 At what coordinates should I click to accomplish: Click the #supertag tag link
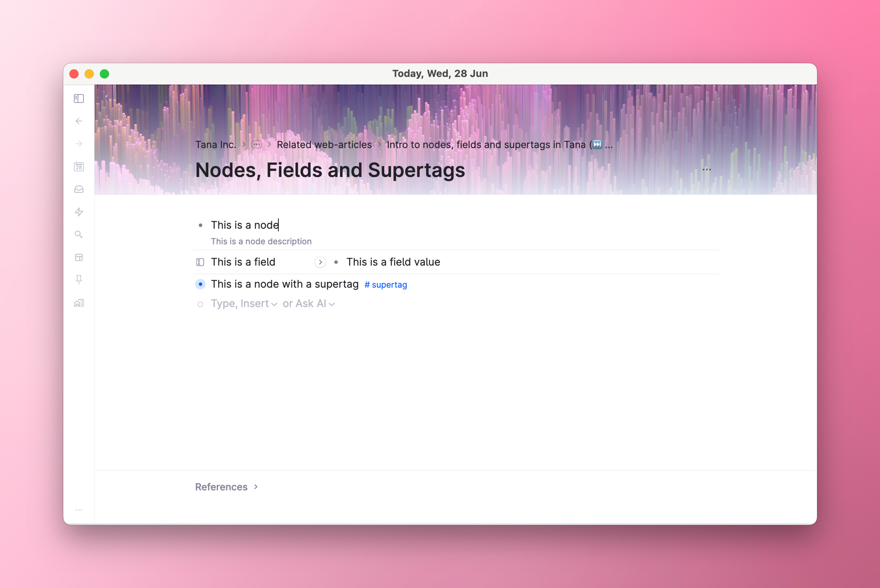pos(386,285)
